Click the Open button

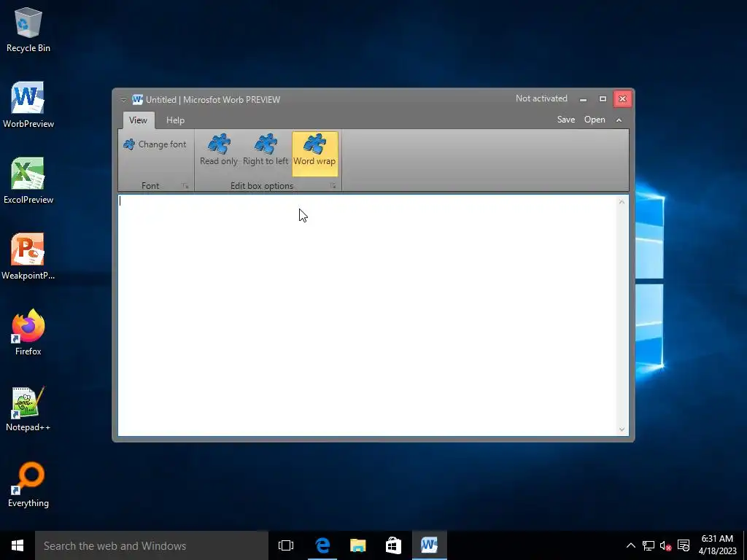(x=595, y=120)
